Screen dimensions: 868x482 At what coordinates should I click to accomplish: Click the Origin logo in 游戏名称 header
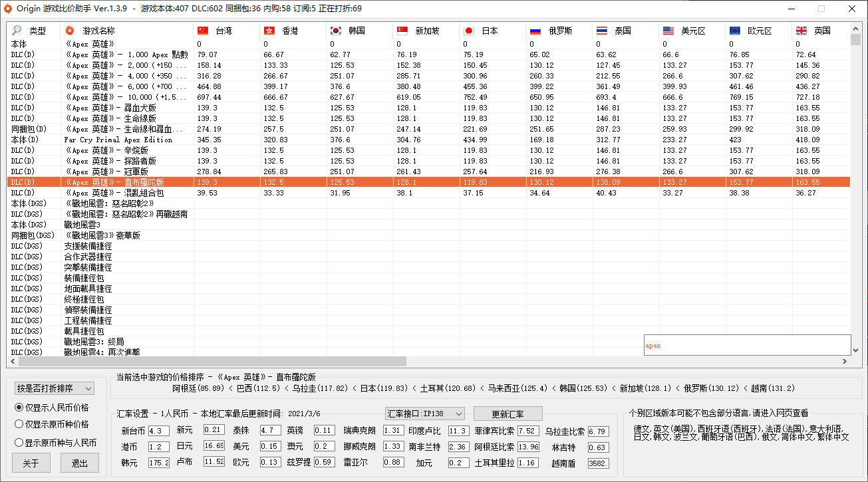pos(70,31)
